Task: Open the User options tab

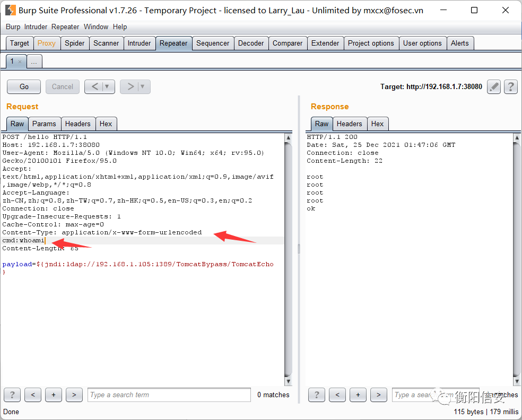Action: [x=422, y=43]
